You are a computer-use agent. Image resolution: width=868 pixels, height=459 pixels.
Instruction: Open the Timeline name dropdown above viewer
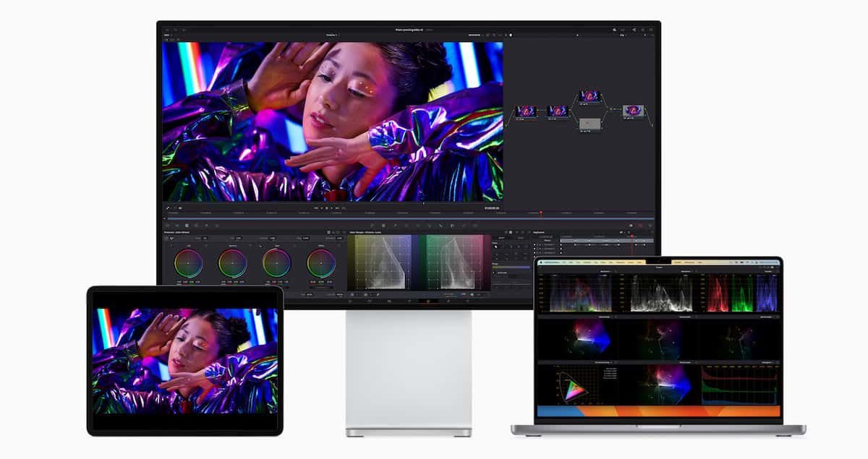(331, 35)
